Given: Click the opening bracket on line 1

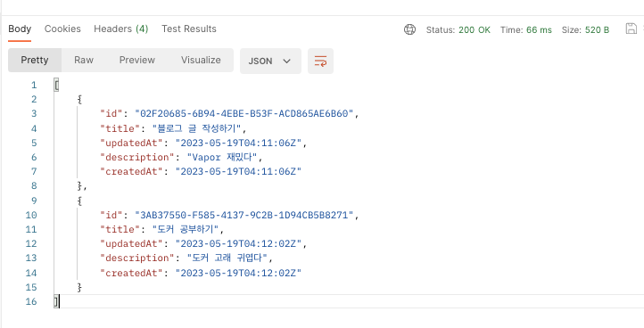Looking at the screenshot, I should 56,86.
